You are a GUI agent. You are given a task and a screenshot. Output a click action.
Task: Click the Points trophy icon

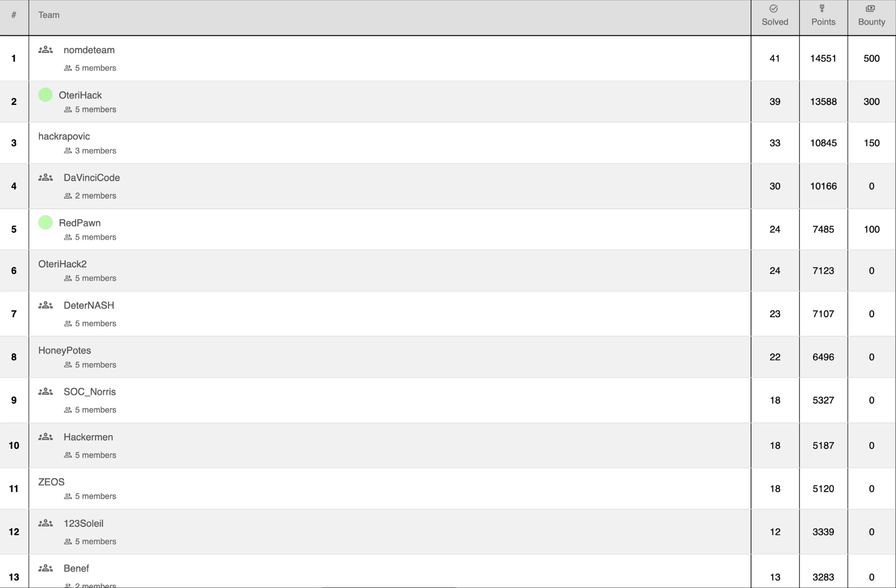coord(822,9)
